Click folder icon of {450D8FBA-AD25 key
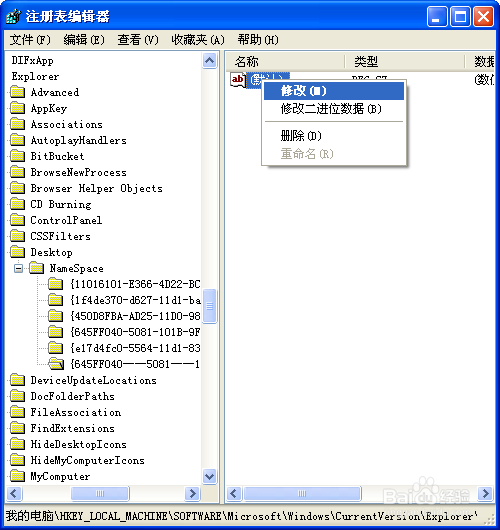This screenshot has height=530, width=500. point(55,316)
